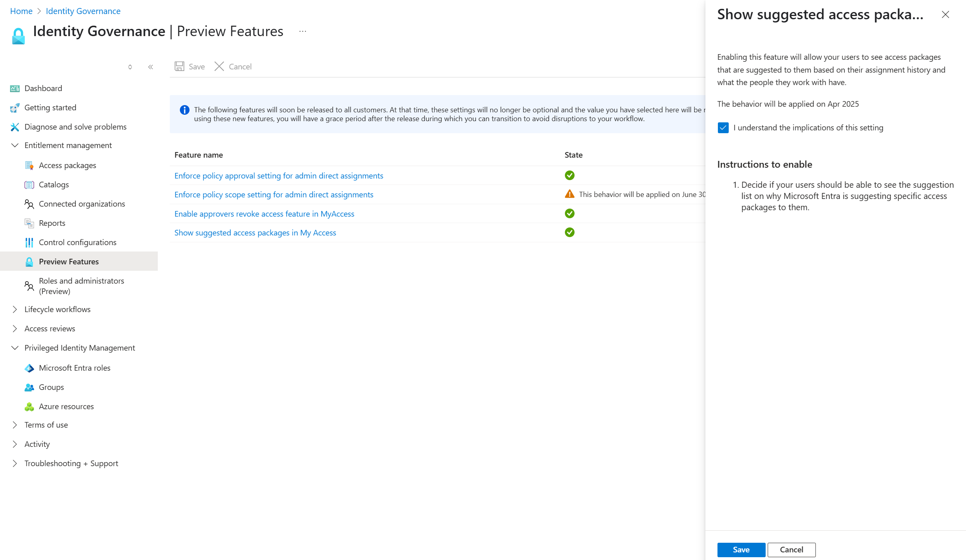Open Enforce policy scope setting link
Screen dimensions: 966x560
click(x=274, y=195)
